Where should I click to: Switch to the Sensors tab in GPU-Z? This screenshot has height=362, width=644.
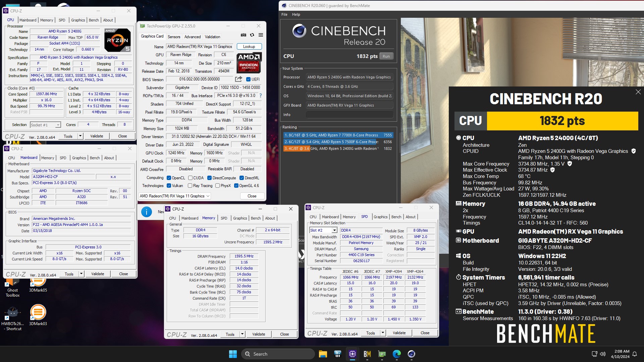tap(174, 37)
